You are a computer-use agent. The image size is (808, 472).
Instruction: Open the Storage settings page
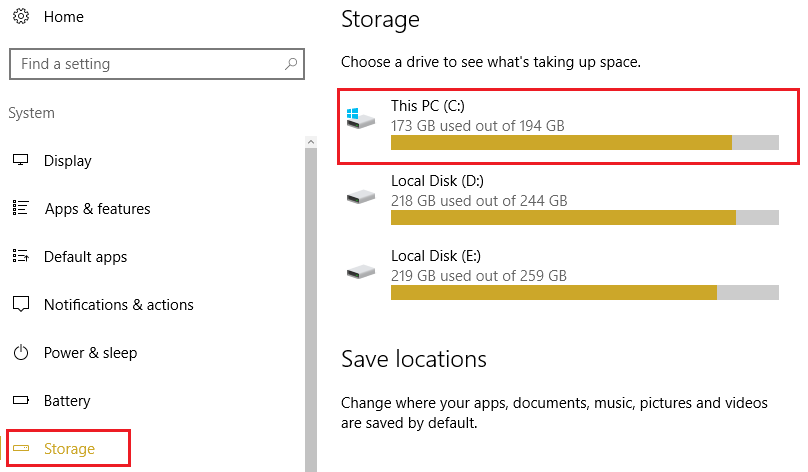pos(69,449)
